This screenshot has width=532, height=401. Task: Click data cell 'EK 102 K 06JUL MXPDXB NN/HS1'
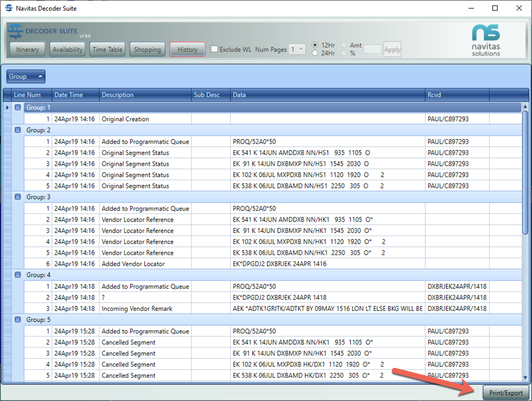point(328,175)
